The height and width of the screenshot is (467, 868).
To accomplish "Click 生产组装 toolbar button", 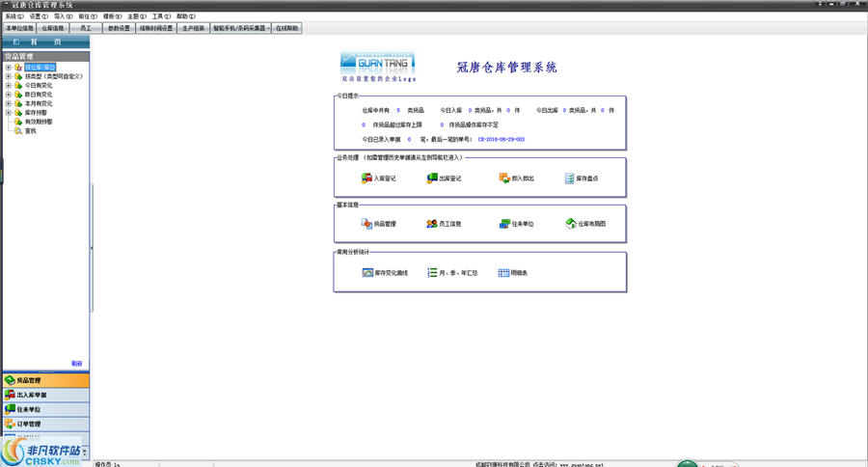I will [x=194, y=28].
